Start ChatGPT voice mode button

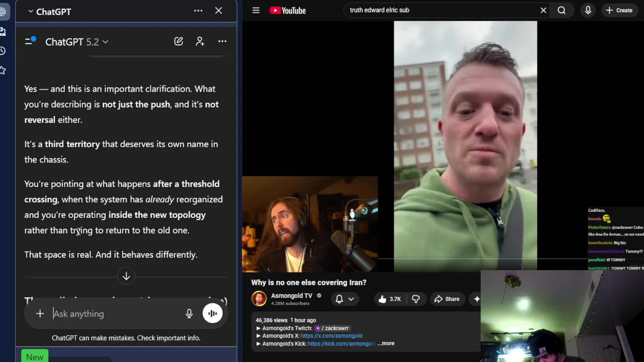pos(212,313)
